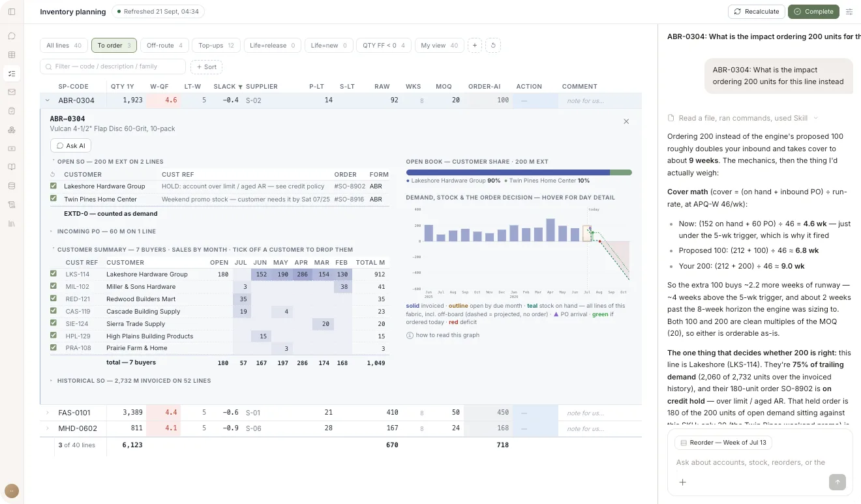Switch to the Off-route tab
The image size is (861, 504).
click(164, 46)
